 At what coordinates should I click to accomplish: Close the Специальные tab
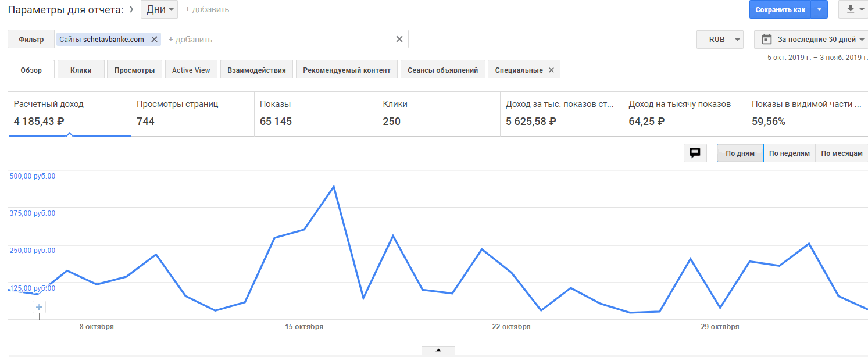551,70
